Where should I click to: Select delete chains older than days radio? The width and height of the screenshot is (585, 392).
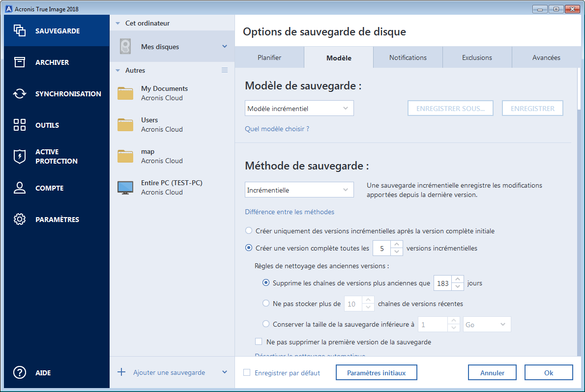[x=266, y=283]
